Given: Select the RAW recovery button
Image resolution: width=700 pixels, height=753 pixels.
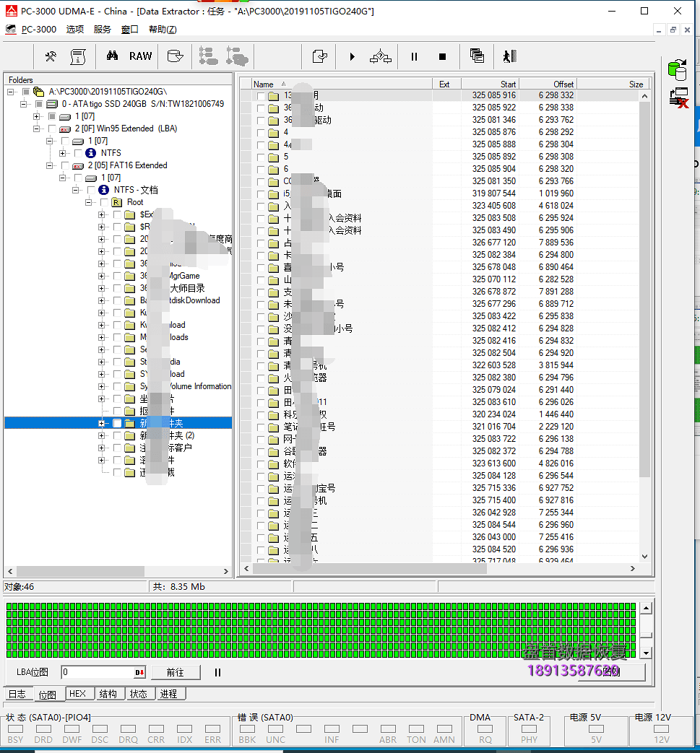Looking at the screenshot, I should 140,56.
